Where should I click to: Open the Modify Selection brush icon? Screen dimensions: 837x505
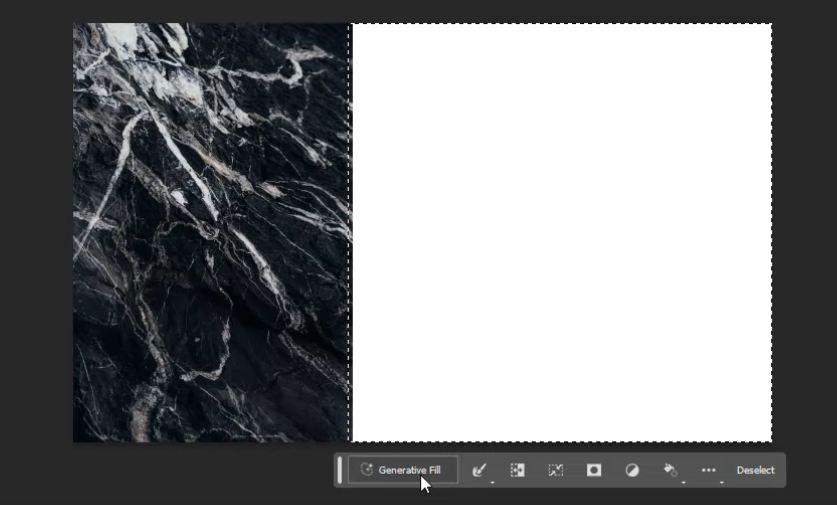tap(479, 470)
